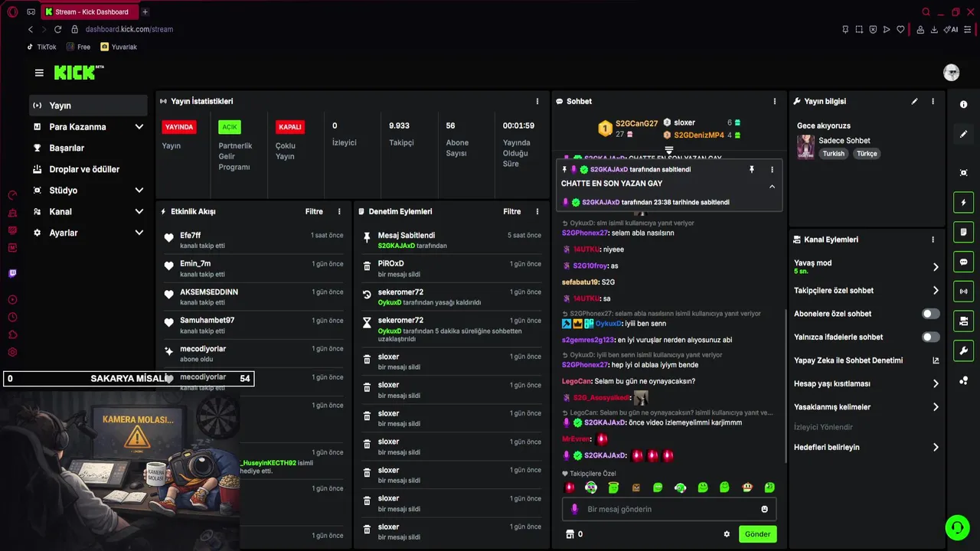Click user profile avatar at top right
The height and width of the screenshot is (551, 980).
pyautogui.click(x=951, y=73)
